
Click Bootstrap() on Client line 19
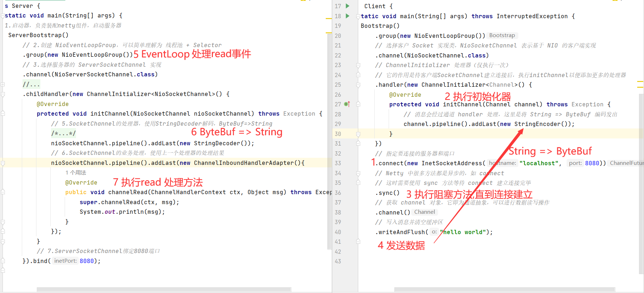tap(380, 26)
